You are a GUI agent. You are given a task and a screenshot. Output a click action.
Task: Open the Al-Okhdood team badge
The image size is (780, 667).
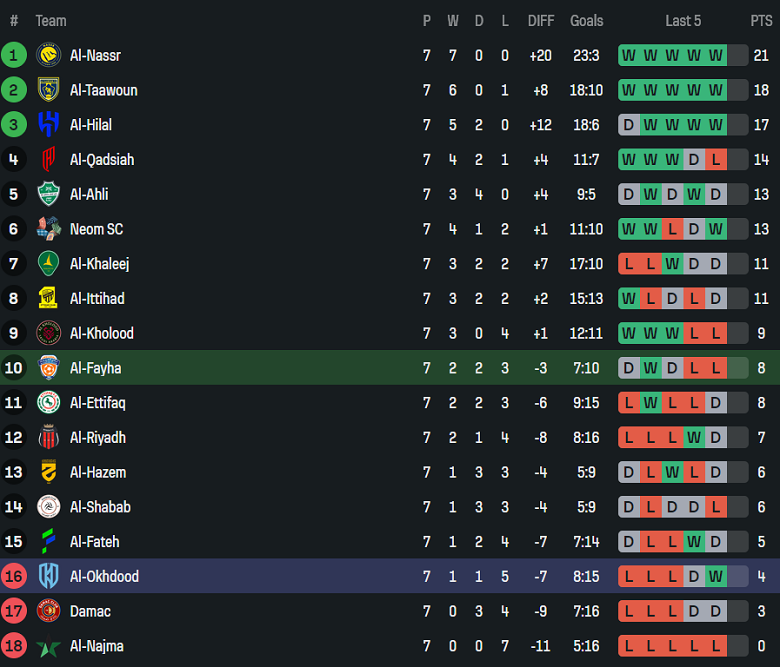tap(48, 576)
